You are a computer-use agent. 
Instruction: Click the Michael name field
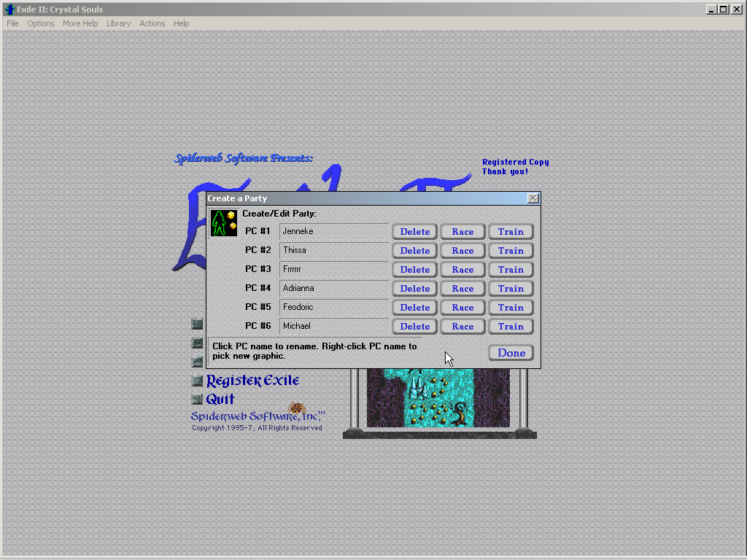click(x=334, y=327)
